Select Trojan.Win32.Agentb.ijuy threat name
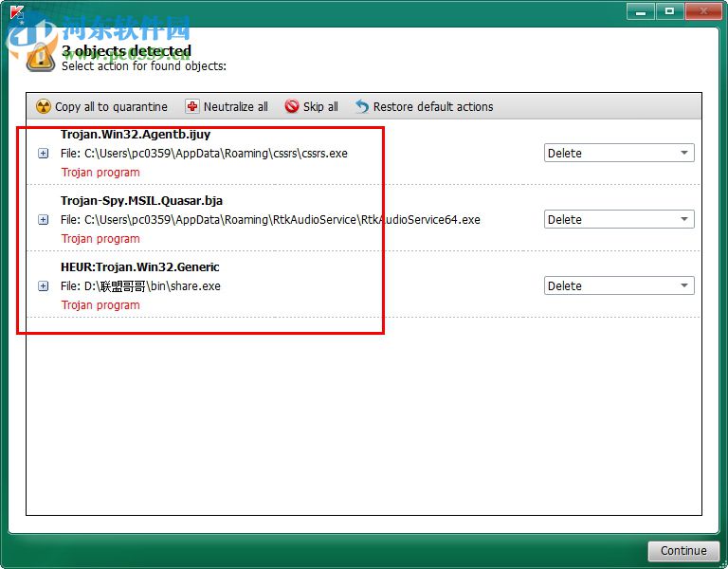Image resolution: width=728 pixels, height=569 pixels. (136, 135)
